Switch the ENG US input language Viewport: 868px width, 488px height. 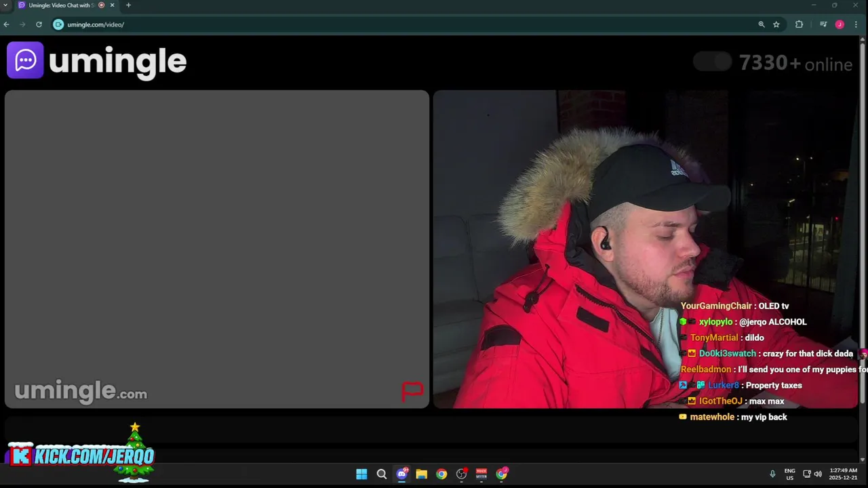[789, 474]
